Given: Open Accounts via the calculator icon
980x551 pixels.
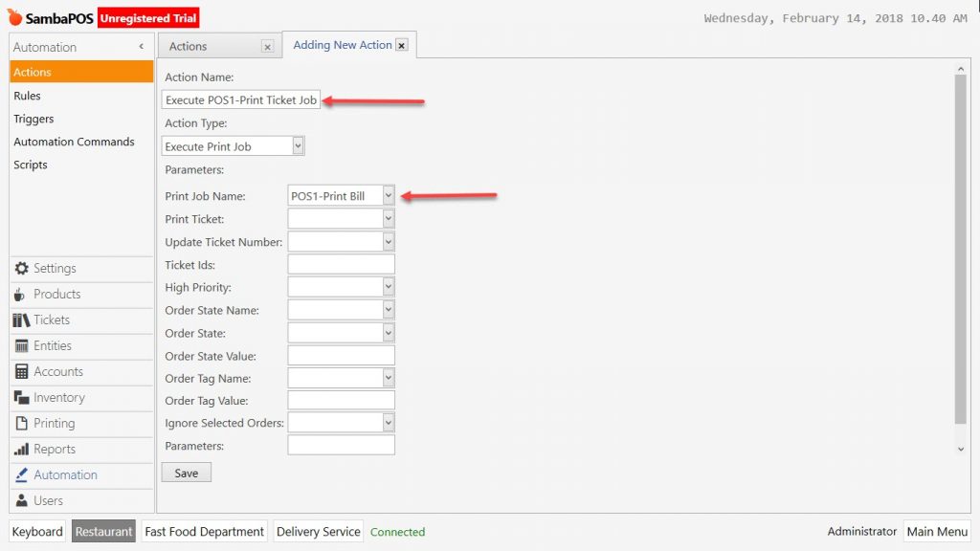Looking at the screenshot, I should pyautogui.click(x=21, y=372).
